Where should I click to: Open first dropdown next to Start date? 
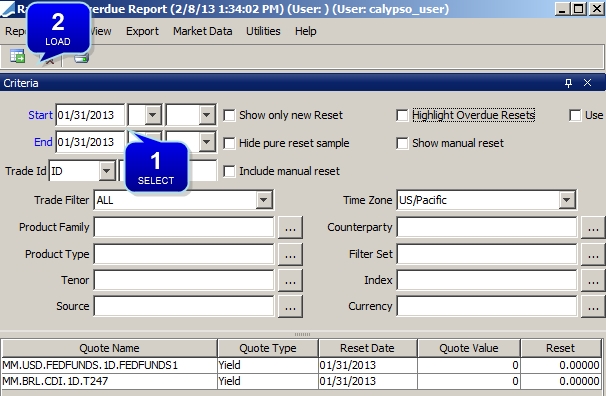pyautogui.click(x=153, y=115)
